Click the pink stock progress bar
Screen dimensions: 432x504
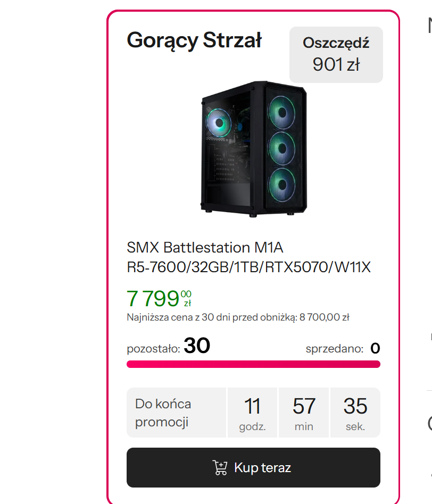253,364
